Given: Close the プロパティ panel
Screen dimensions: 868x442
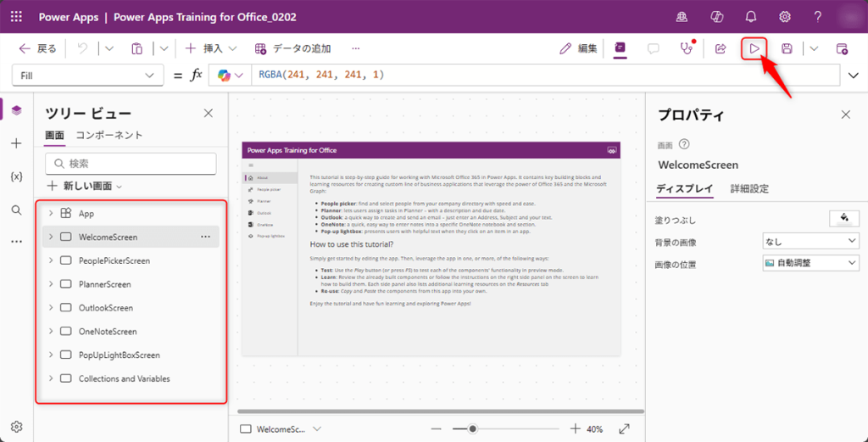Looking at the screenshot, I should (845, 115).
